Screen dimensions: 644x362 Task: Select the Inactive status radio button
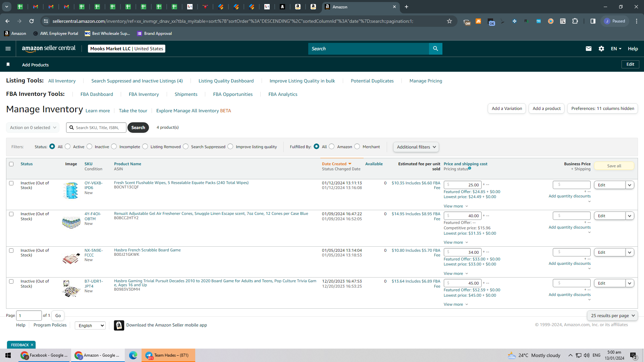click(x=90, y=146)
